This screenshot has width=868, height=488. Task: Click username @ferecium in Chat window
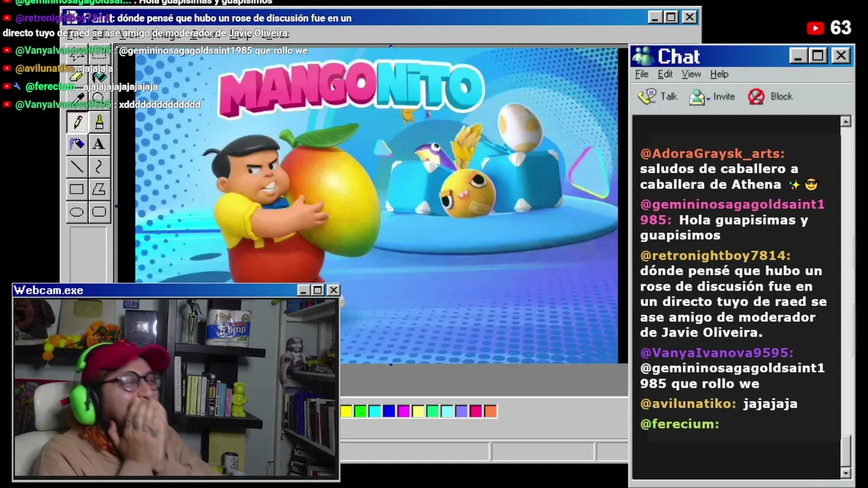click(679, 424)
